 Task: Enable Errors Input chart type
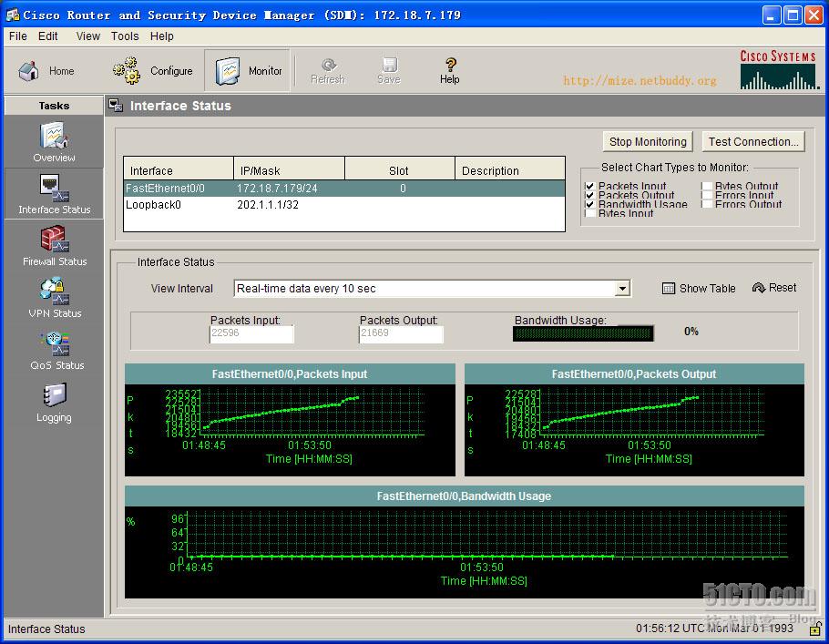[706, 195]
